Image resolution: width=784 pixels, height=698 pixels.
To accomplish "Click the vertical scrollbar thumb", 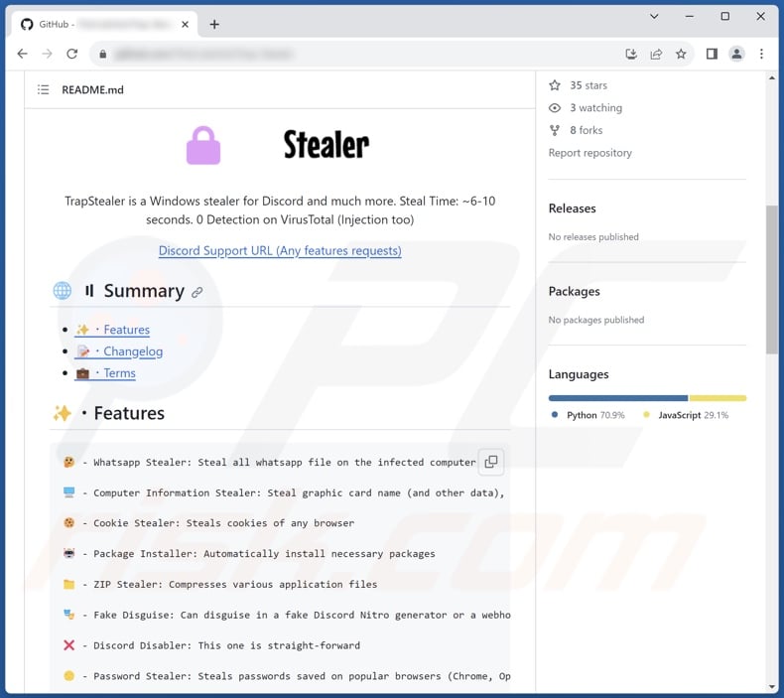I will pyautogui.click(x=771, y=280).
